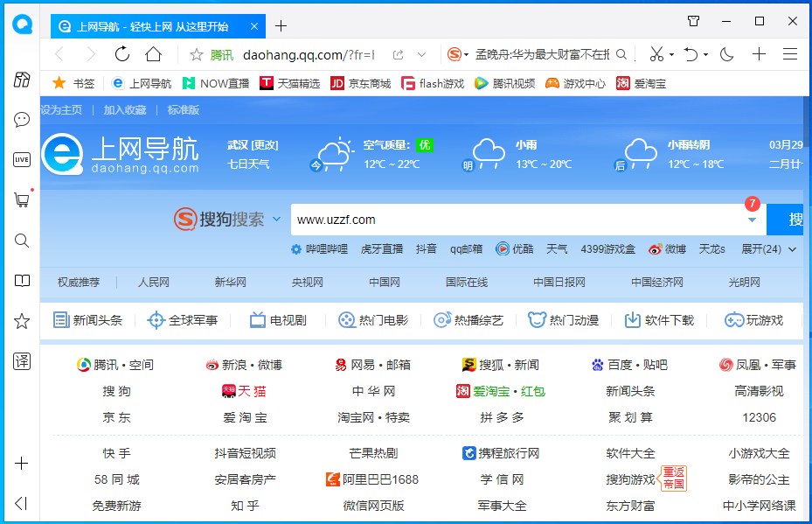Open the 爱淘宝 bookmark

coord(641,83)
